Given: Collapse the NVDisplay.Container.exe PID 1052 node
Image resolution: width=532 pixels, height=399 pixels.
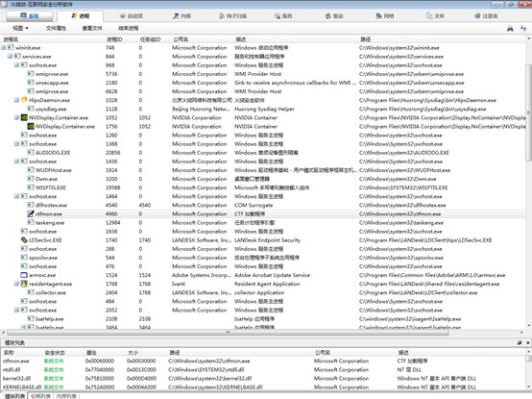Looking at the screenshot, I should (x=16, y=118).
